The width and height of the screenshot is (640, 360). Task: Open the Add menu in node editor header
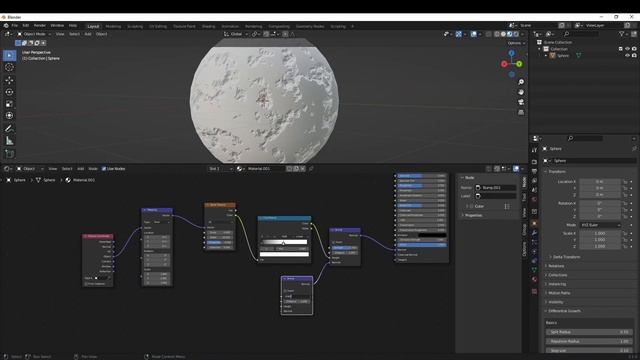pyautogui.click(x=80, y=169)
